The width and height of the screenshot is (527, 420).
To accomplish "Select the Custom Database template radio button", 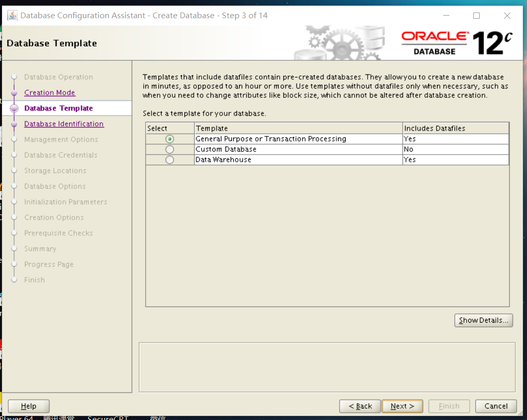I will point(169,149).
